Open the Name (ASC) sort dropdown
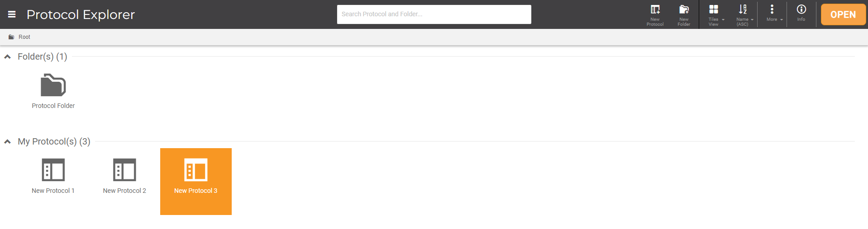Screen dimensions: 868x229 744,15
